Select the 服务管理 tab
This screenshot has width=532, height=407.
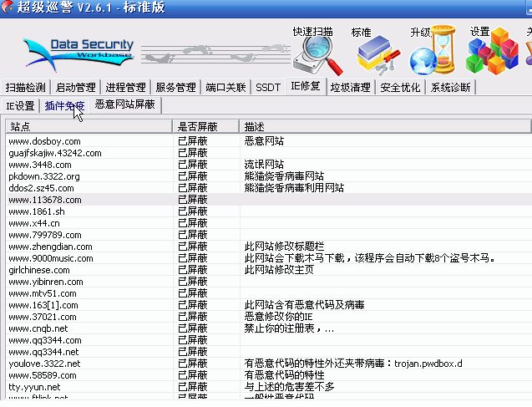click(175, 87)
